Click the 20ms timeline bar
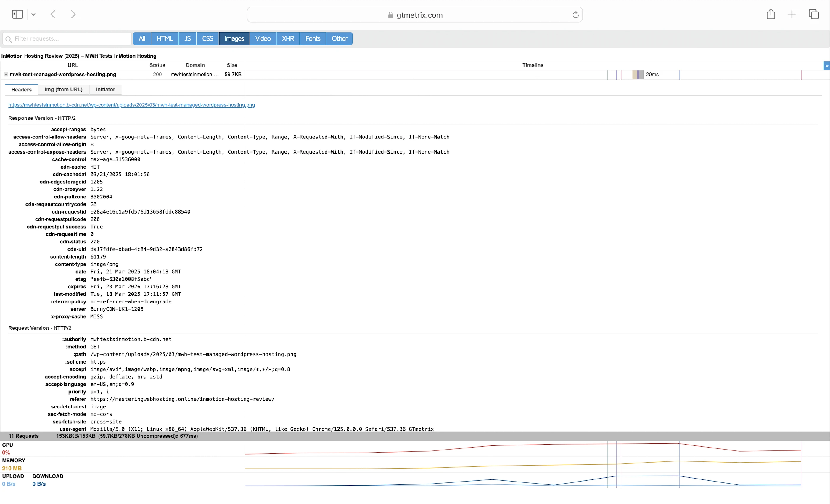This screenshot has height=504, width=830. (x=638, y=75)
